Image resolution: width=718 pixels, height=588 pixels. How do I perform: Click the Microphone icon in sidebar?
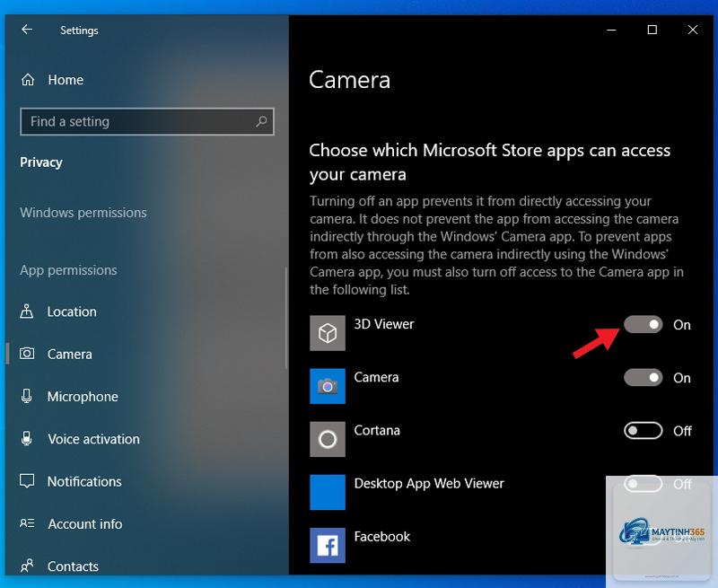[x=27, y=396]
